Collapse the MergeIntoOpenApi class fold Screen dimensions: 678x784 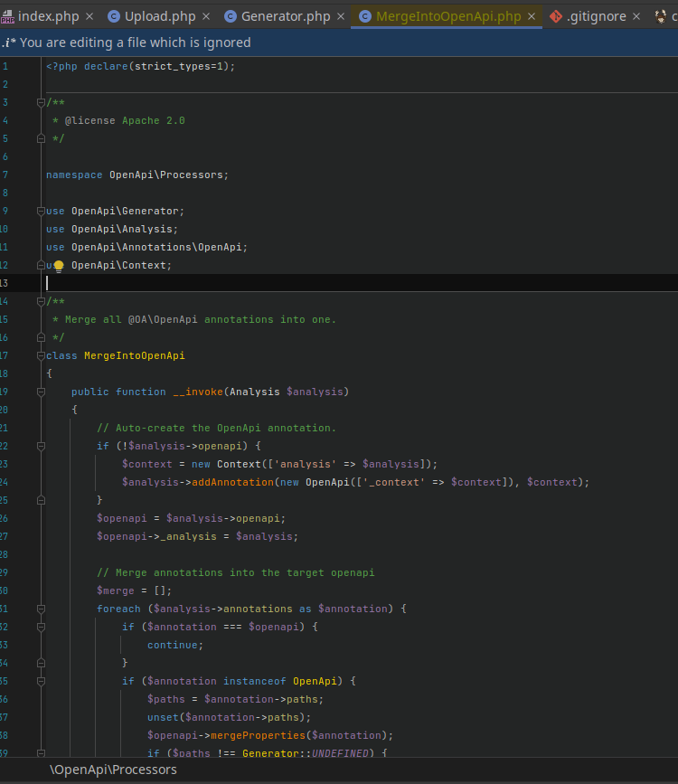(x=40, y=355)
